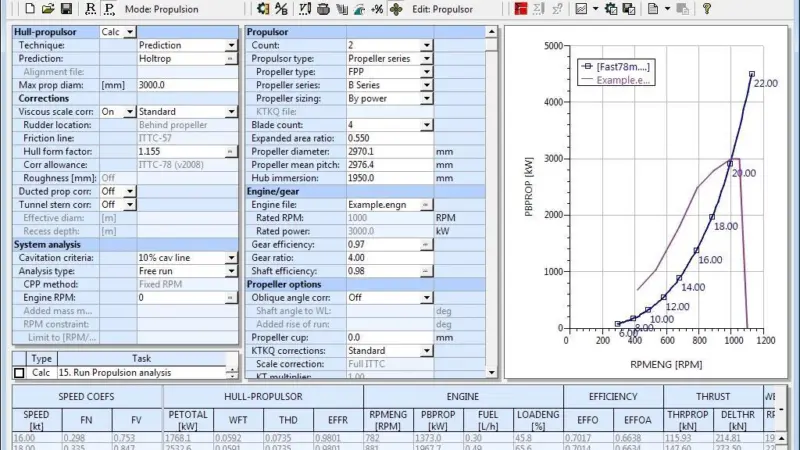
Task: Click the sigma question-mark toolbar icon
Action: pos(557,9)
